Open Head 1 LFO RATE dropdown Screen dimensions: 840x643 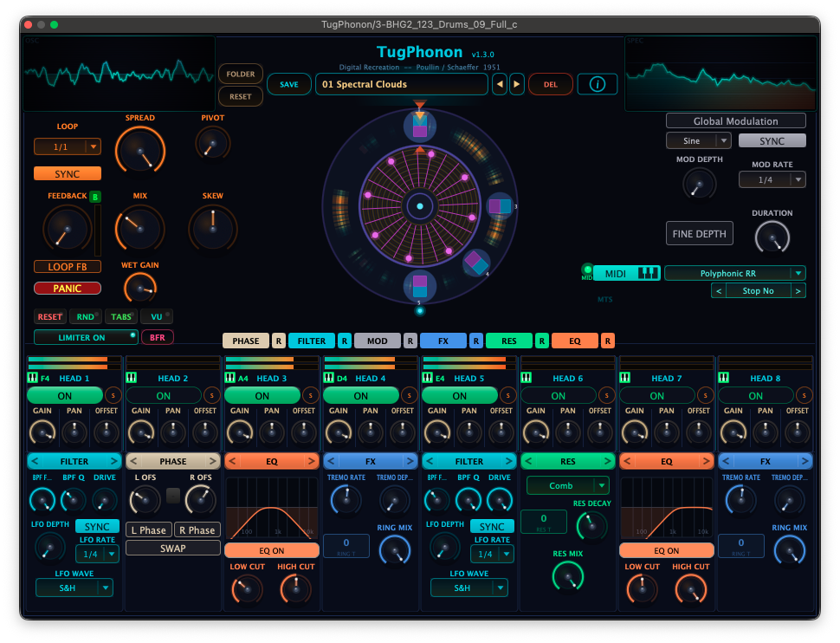coord(97,554)
